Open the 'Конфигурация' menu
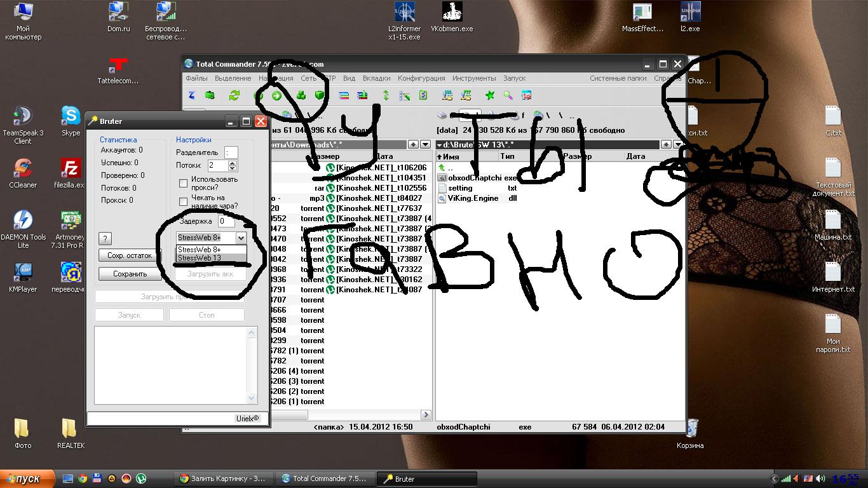The height and width of the screenshot is (488, 868). (421, 78)
